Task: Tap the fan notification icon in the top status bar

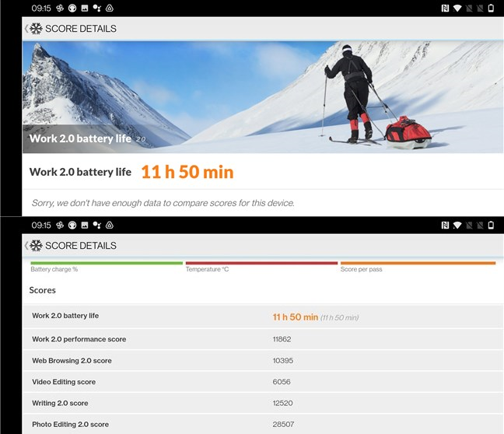Action: coord(60,9)
